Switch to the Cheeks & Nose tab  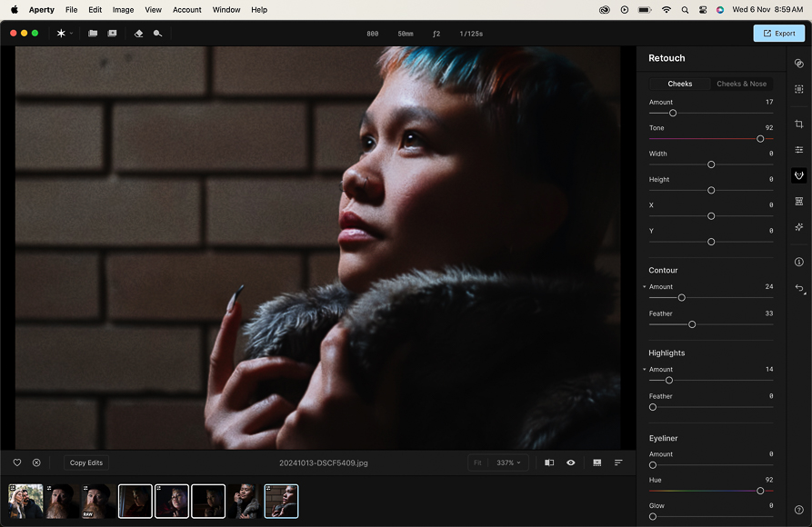pos(741,84)
